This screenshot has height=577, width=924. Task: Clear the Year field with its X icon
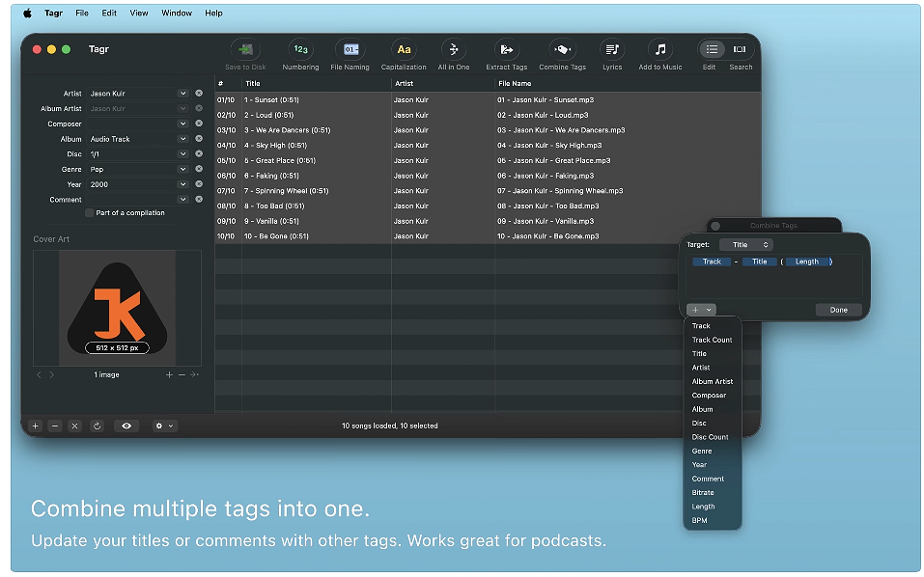point(199,184)
